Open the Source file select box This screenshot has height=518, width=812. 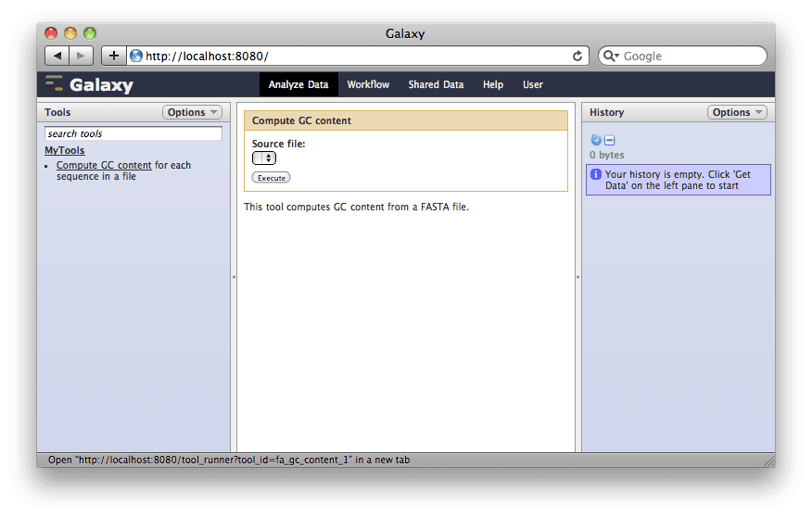click(264, 158)
